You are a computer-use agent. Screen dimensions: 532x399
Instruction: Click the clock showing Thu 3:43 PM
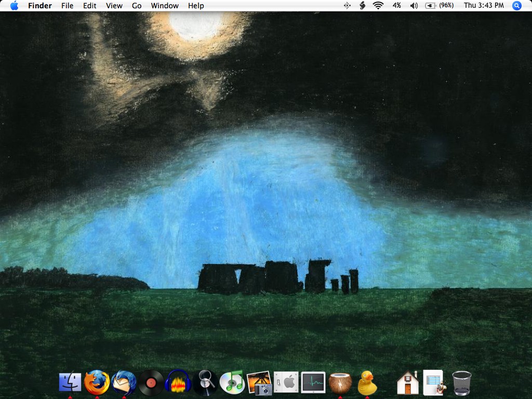pos(484,5)
